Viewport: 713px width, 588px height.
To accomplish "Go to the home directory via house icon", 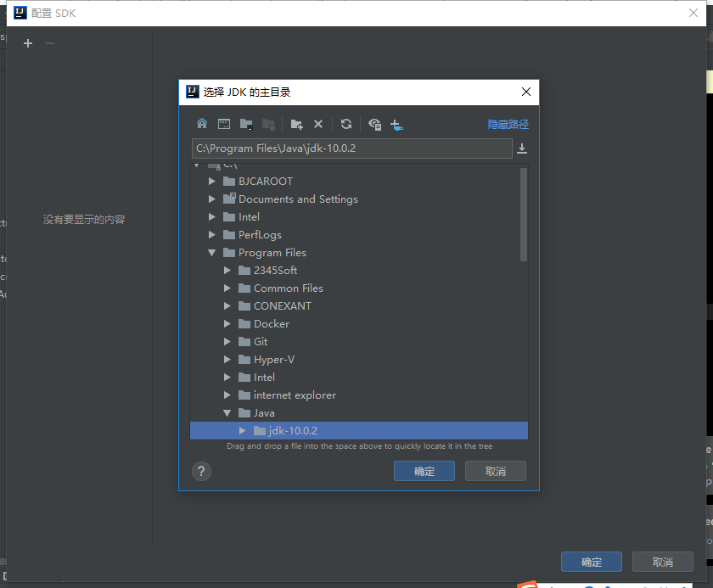I will coord(202,124).
